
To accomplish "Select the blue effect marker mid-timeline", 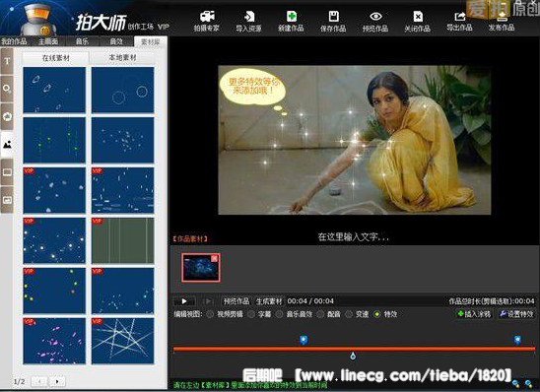I will tap(304, 340).
